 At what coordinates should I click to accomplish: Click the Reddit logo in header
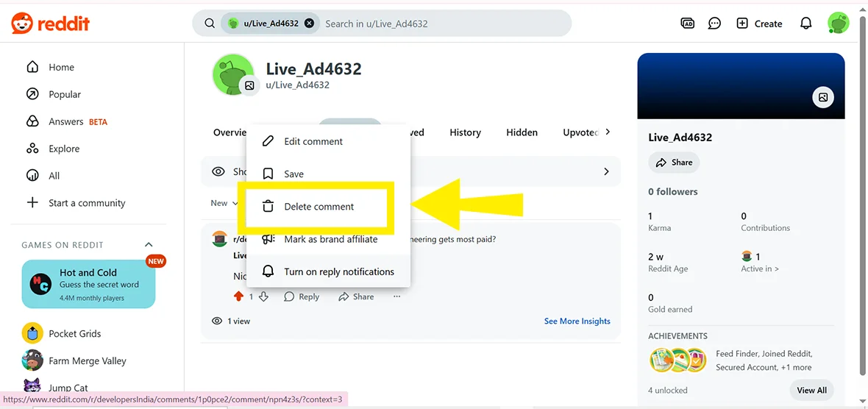(x=50, y=24)
